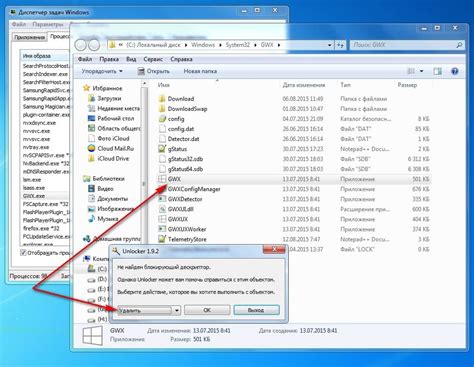Screen dimensions: 474x367
Task: Click the Download folder icon
Action: (162, 99)
